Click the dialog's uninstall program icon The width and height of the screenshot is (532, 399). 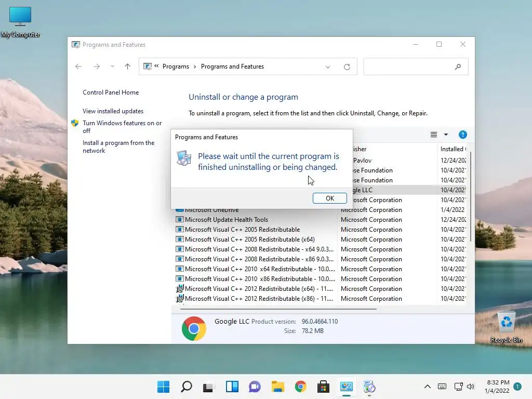coord(184,158)
